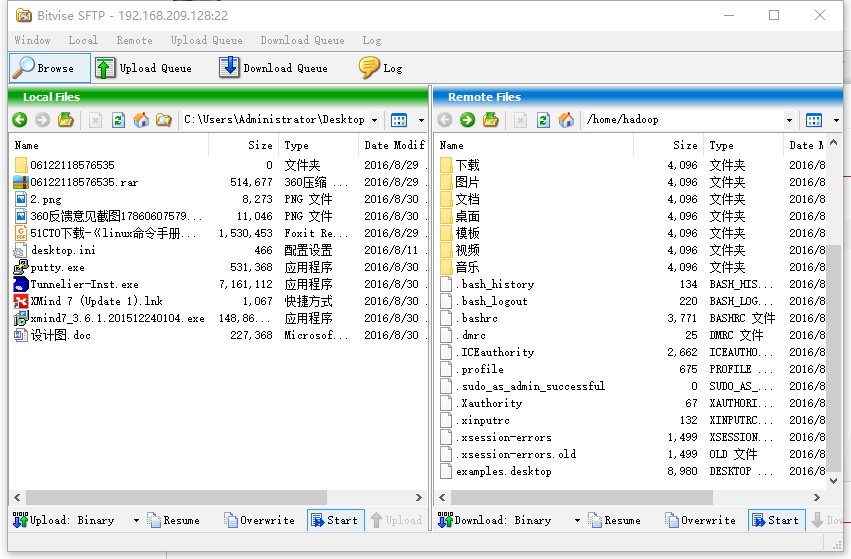Go back in Remote Files pane
Screen dimensions: 851x559
coord(444,119)
